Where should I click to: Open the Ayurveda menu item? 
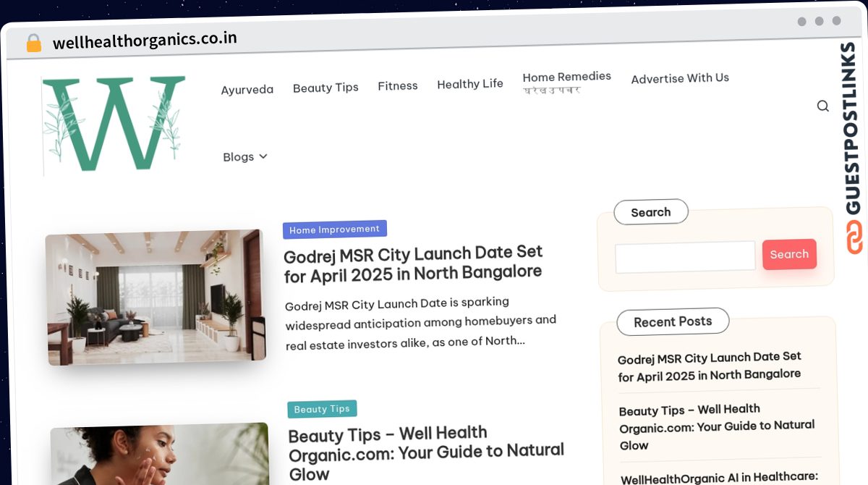pos(247,90)
